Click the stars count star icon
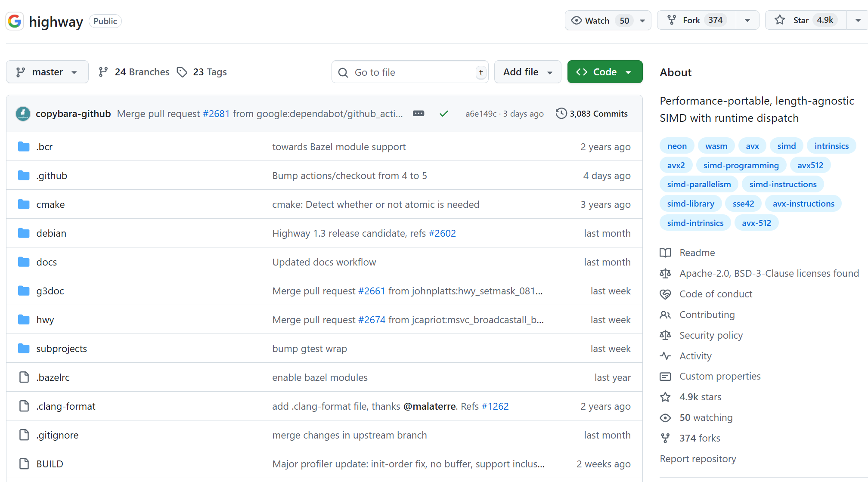Viewport: 868px width, 482px height. point(665,397)
